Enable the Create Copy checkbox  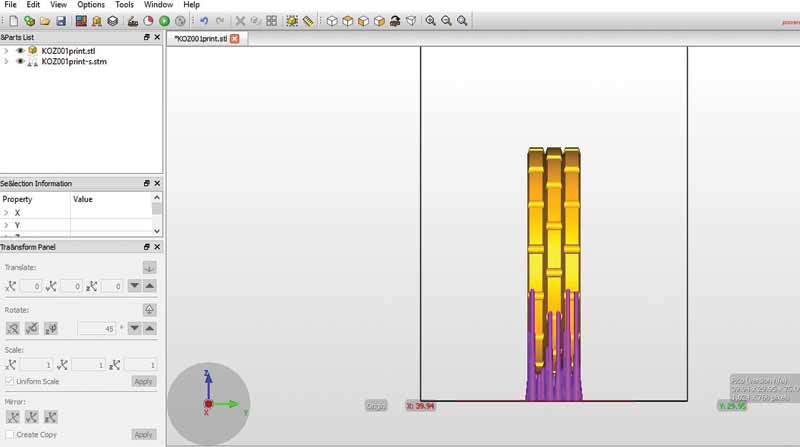pyautogui.click(x=10, y=435)
